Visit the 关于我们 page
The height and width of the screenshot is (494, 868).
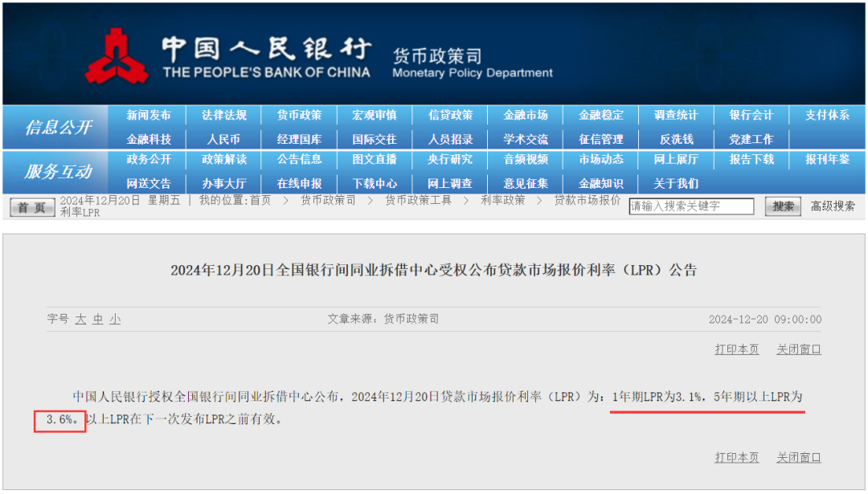[x=676, y=184]
